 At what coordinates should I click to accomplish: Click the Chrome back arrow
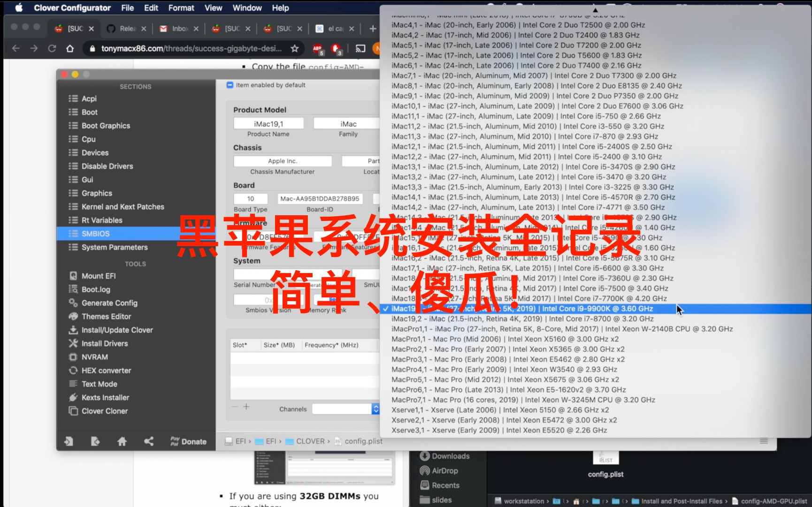coord(16,48)
